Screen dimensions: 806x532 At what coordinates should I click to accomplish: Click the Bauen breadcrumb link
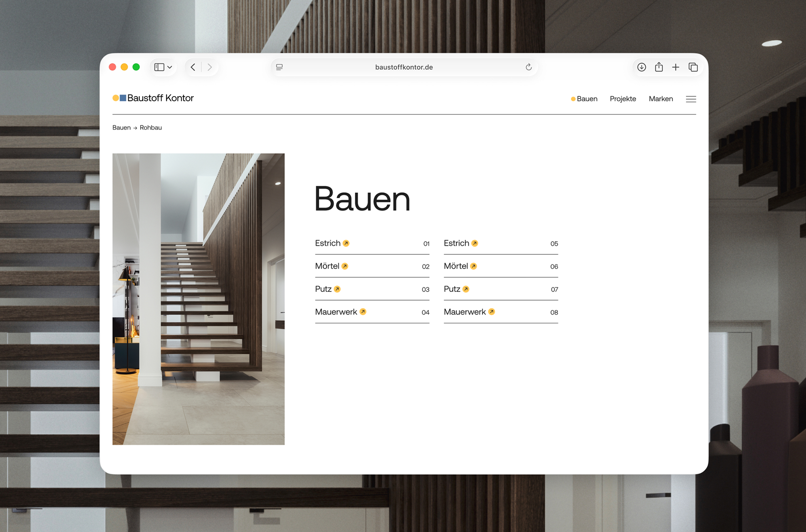coord(121,127)
